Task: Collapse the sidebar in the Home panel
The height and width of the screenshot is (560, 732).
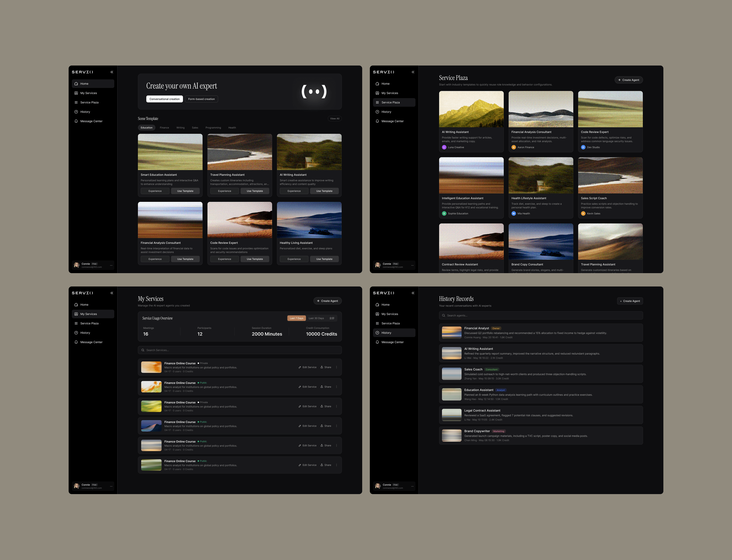Action: [x=112, y=72]
